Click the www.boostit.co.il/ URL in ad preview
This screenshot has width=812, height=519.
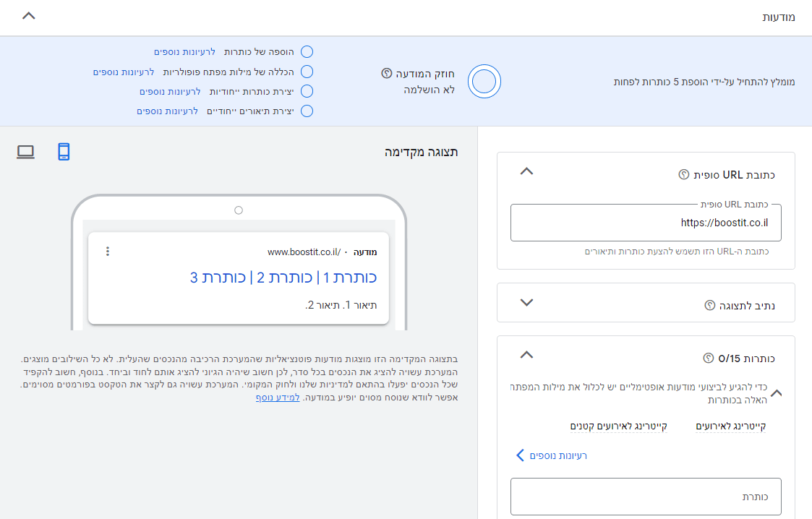click(x=304, y=252)
